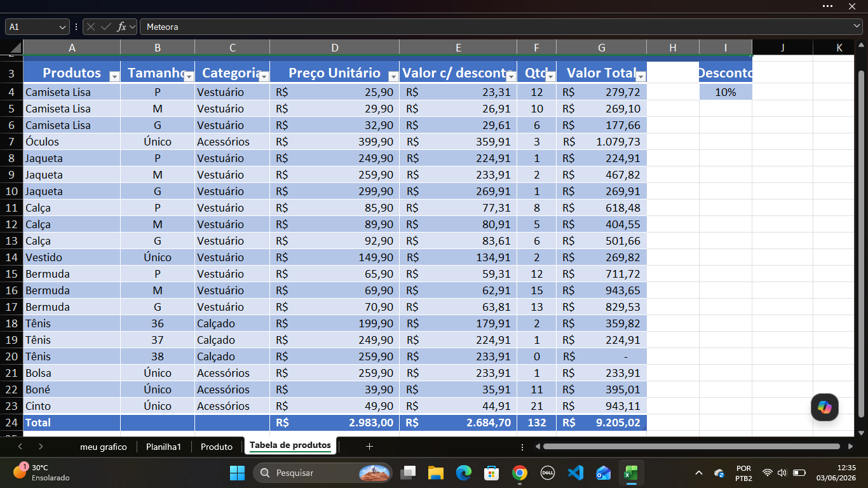Screen dimensions: 868x488
Task: Open the Categoria column filter dropdown
Action: (x=264, y=76)
